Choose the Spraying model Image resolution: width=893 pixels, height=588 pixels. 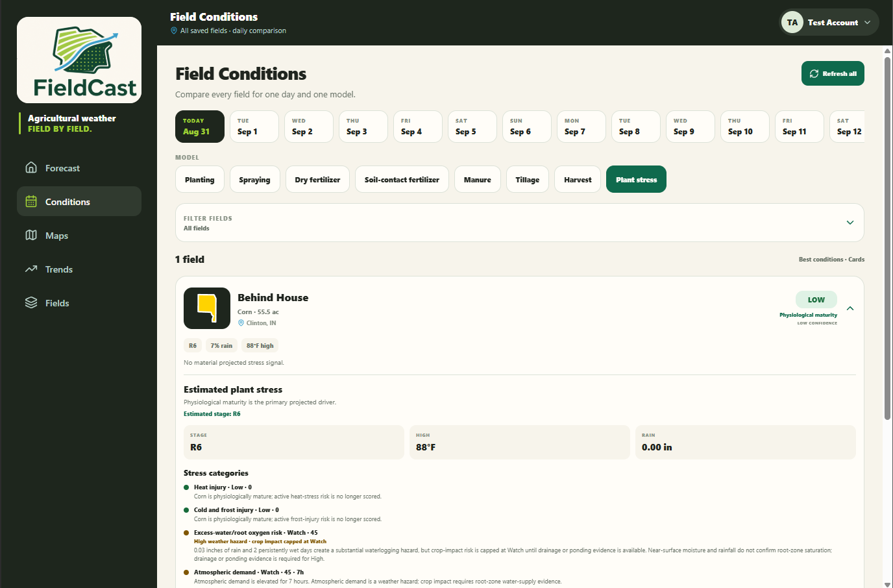click(255, 179)
